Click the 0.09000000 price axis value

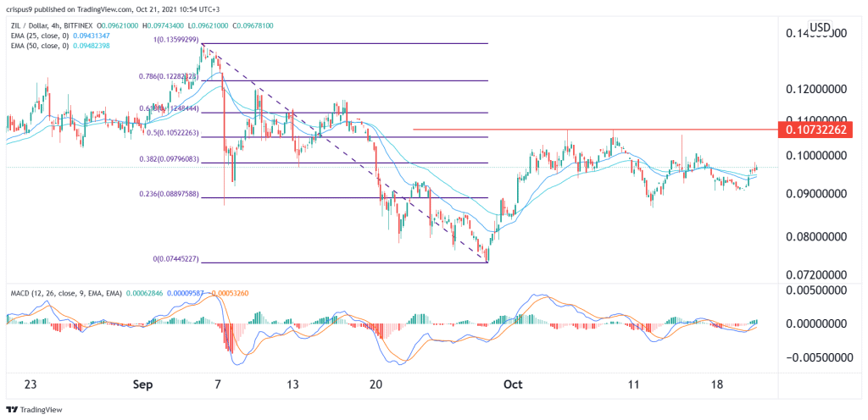[x=815, y=194]
